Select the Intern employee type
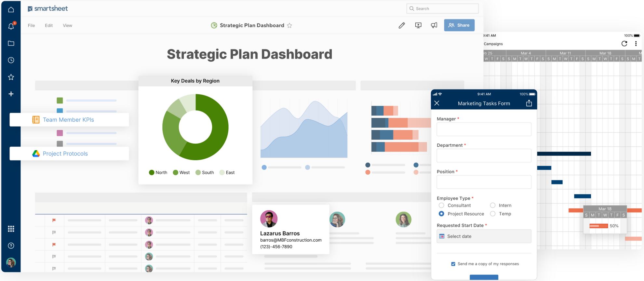Screen dimensions: 644x281 (x=493, y=206)
